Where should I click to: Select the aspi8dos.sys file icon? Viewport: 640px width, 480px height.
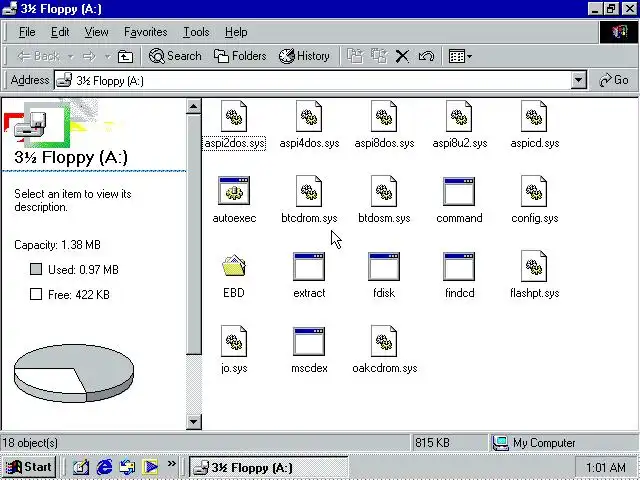384,117
